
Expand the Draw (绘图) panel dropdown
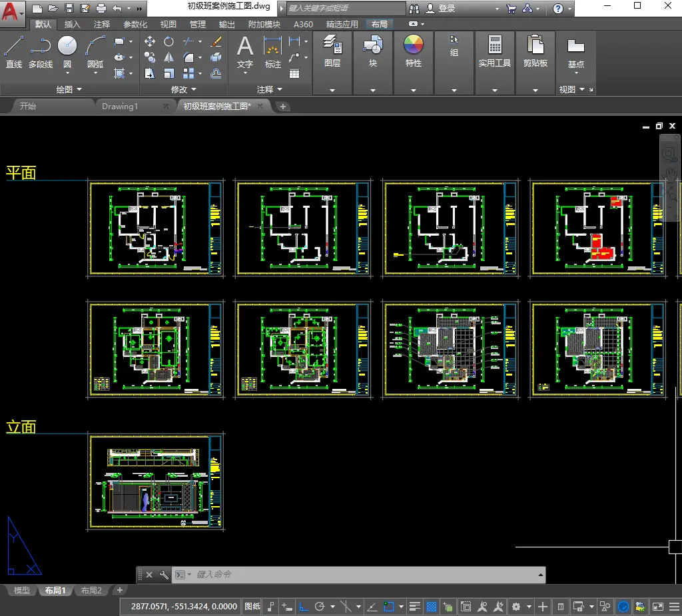pyautogui.click(x=69, y=89)
